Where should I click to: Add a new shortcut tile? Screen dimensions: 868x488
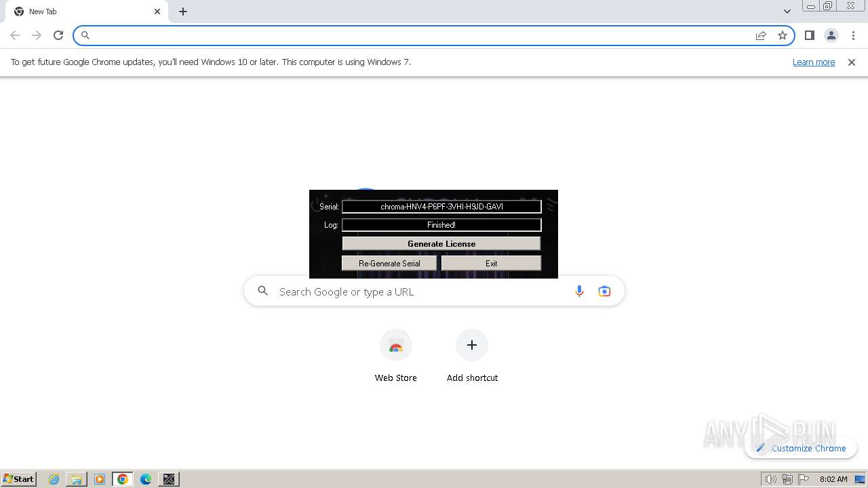click(x=472, y=356)
